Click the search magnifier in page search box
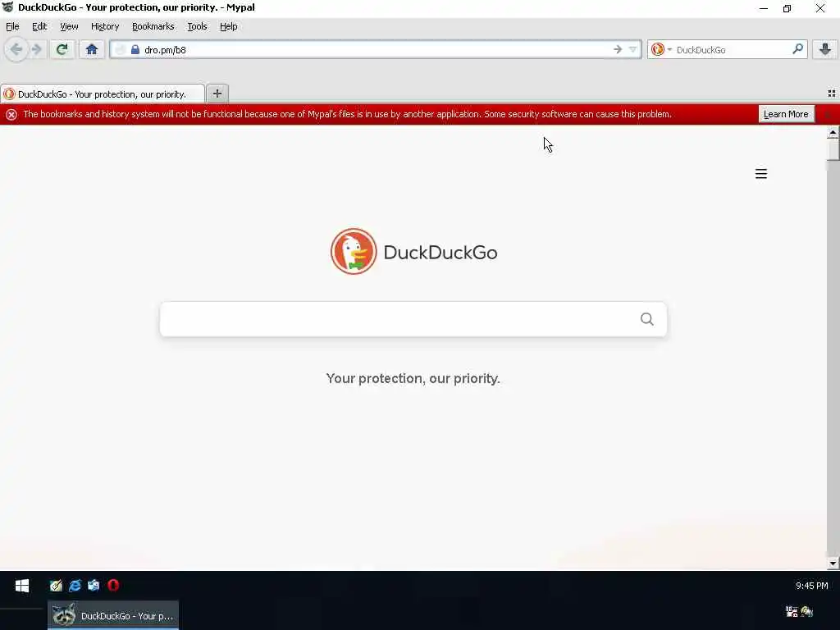The image size is (840, 630). click(646, 319)
